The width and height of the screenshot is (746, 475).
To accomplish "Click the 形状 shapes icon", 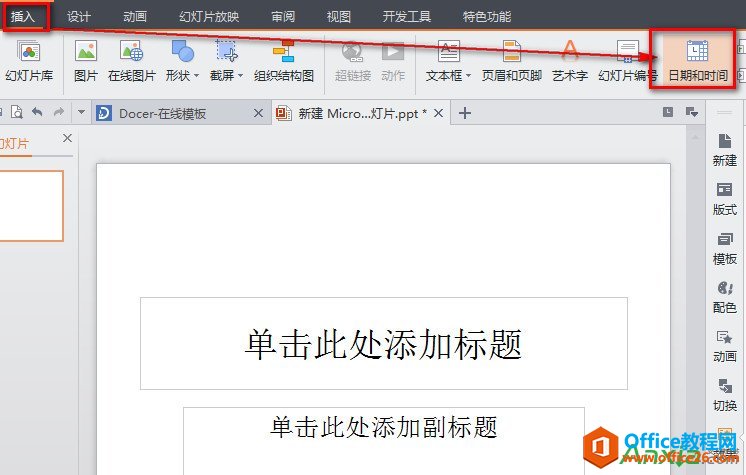I will click(x=182, y=51).
